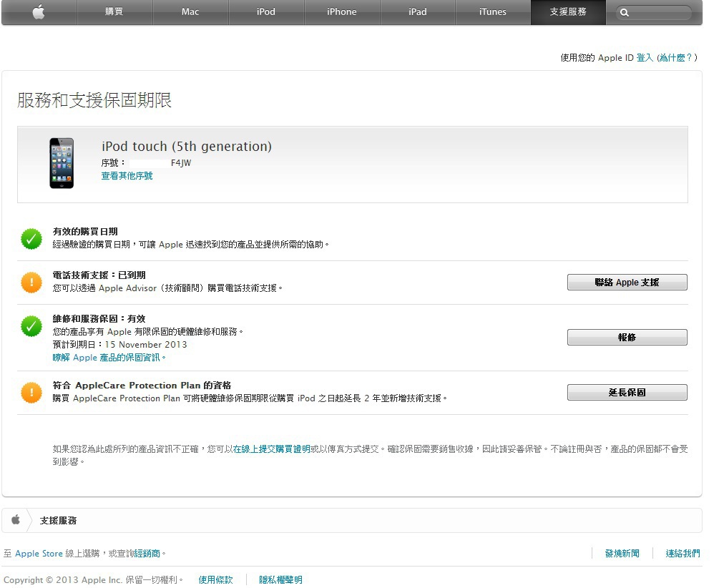This screenshot has width=724, height=588.
Task: Open the Mac navigation tab
Action: [x=190, y=12]
